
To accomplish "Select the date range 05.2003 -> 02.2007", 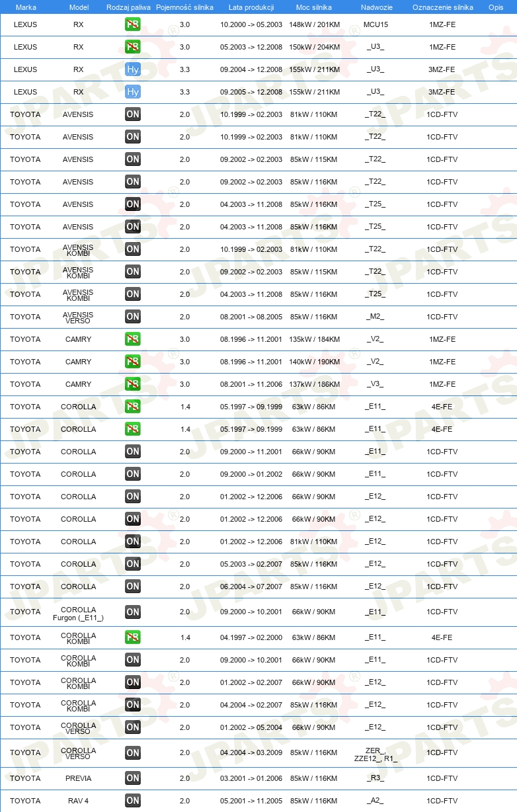I will point(251,564).
